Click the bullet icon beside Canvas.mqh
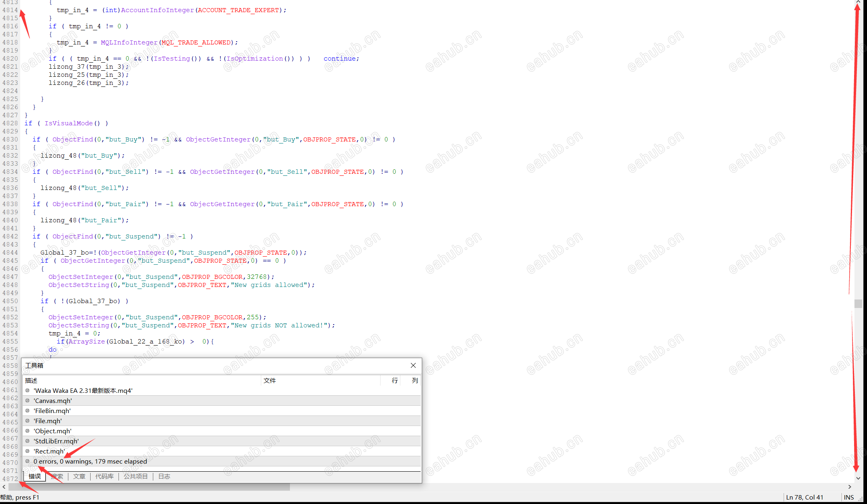Viewport: 867px width, 504px height. [27, 401]
